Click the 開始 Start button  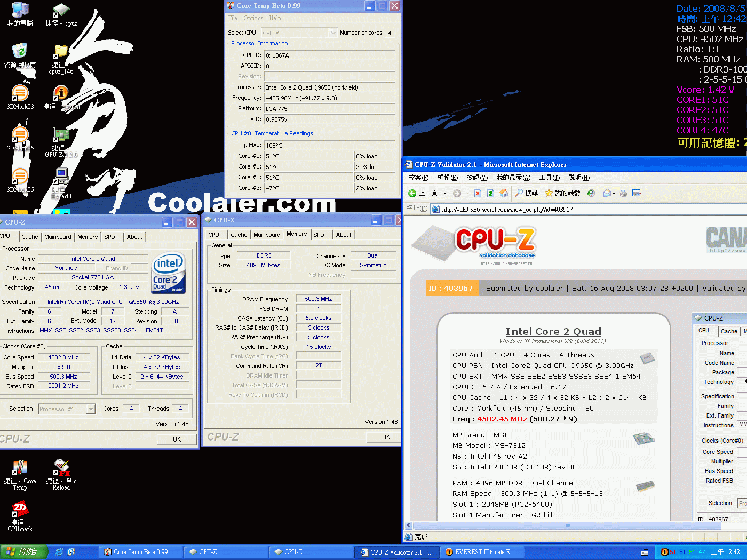[x=24, y=552]
